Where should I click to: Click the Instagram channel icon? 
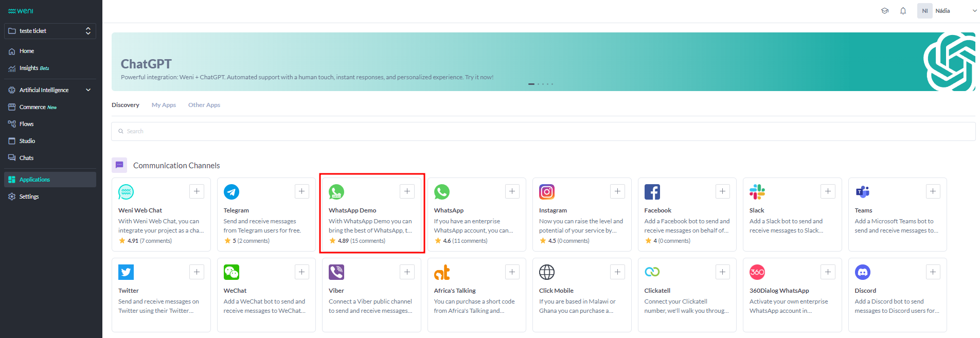[546, 192]
